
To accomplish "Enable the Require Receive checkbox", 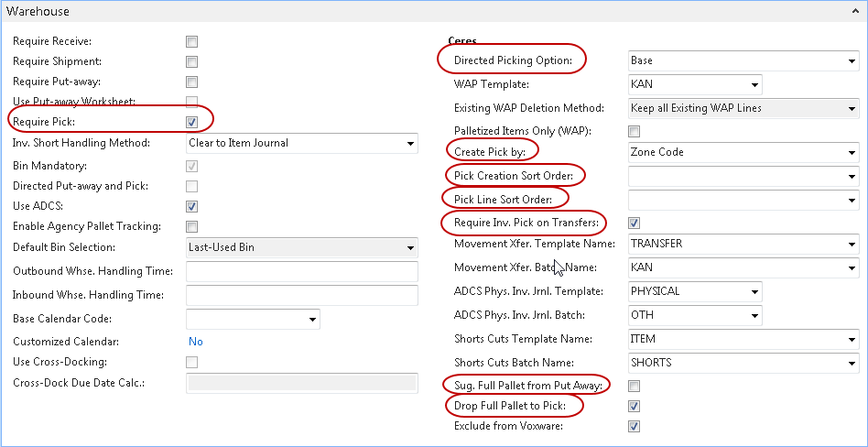I will [192, 41].
